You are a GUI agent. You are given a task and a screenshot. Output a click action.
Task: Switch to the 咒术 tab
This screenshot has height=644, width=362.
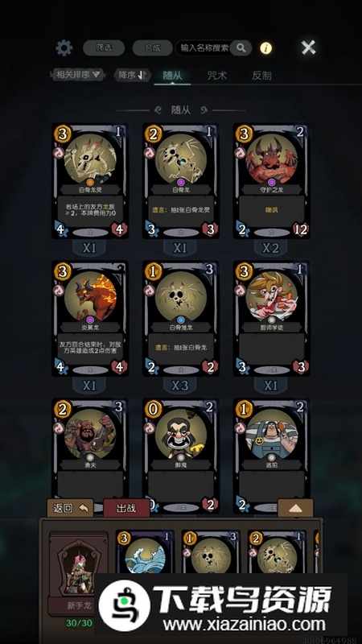[217, 76]
